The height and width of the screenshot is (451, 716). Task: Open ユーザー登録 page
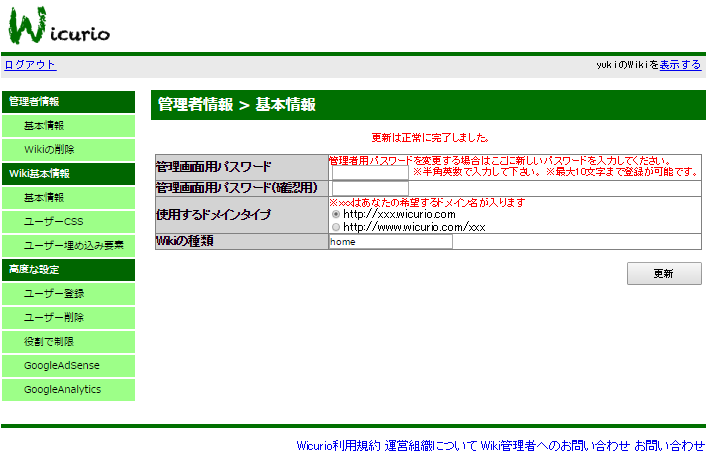pos(54,294)
